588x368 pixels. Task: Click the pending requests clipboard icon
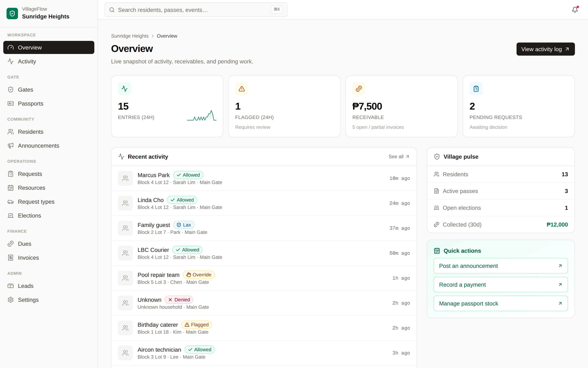pos(476,89)
